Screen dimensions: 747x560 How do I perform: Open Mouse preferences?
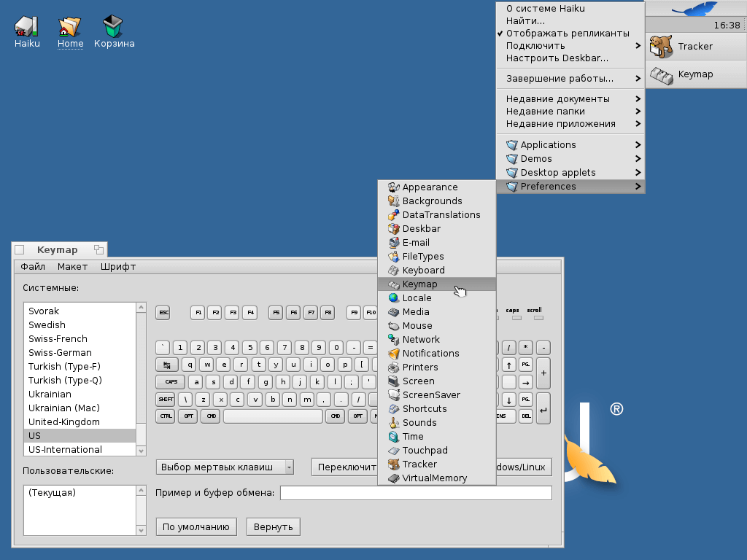[x=437, y=325]
